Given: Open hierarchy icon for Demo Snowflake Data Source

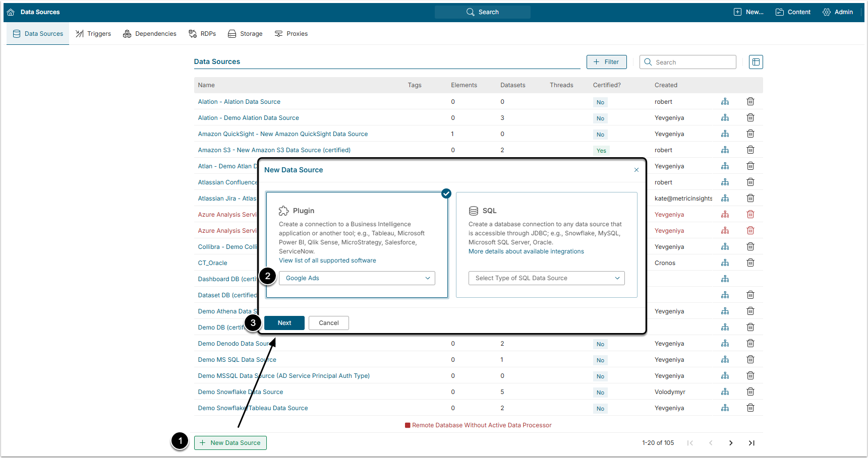Looking at the screenshot, I should [x=725, y=392].
